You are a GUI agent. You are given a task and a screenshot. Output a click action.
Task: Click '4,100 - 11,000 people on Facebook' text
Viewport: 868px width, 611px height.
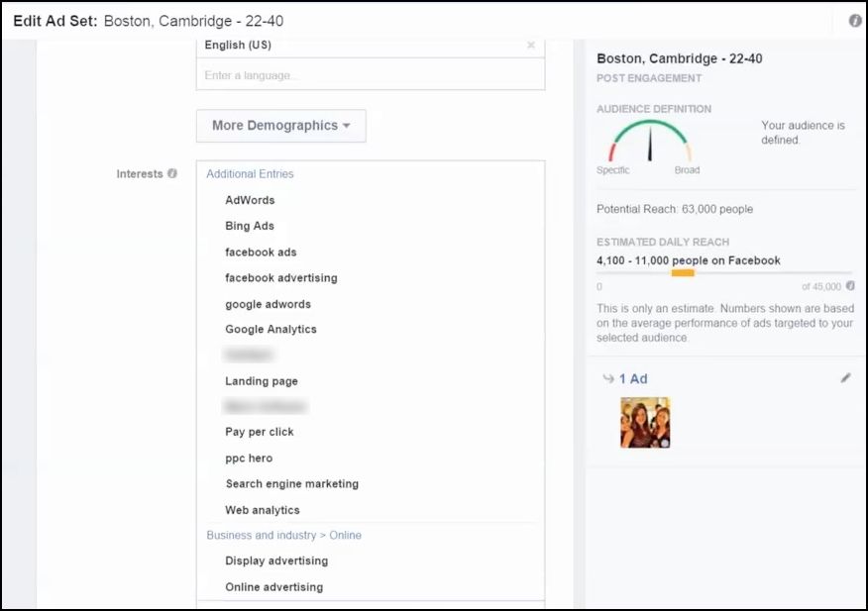click(688, 260)
